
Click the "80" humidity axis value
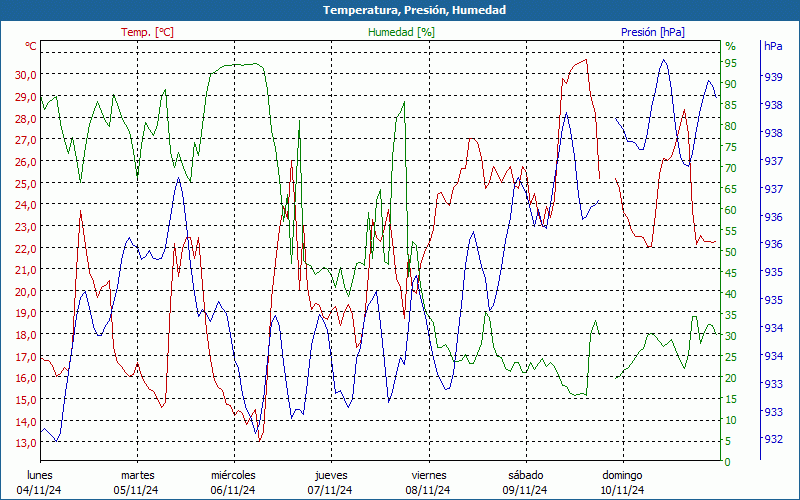point(731,126)
